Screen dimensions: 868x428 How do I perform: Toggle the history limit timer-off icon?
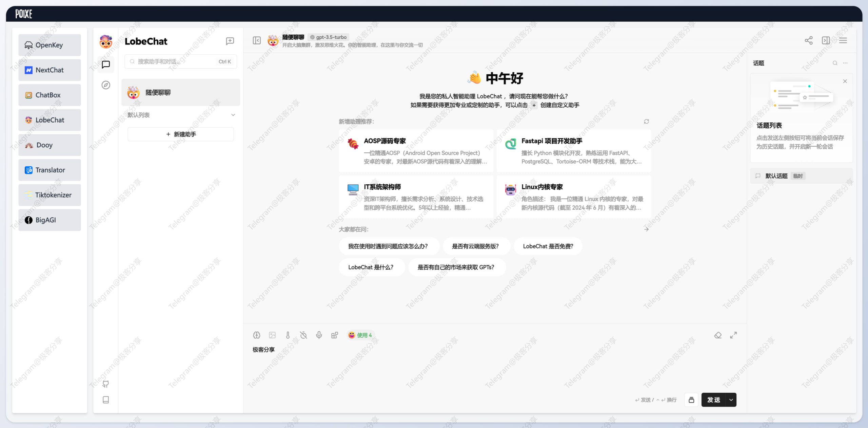coord(303,335)
